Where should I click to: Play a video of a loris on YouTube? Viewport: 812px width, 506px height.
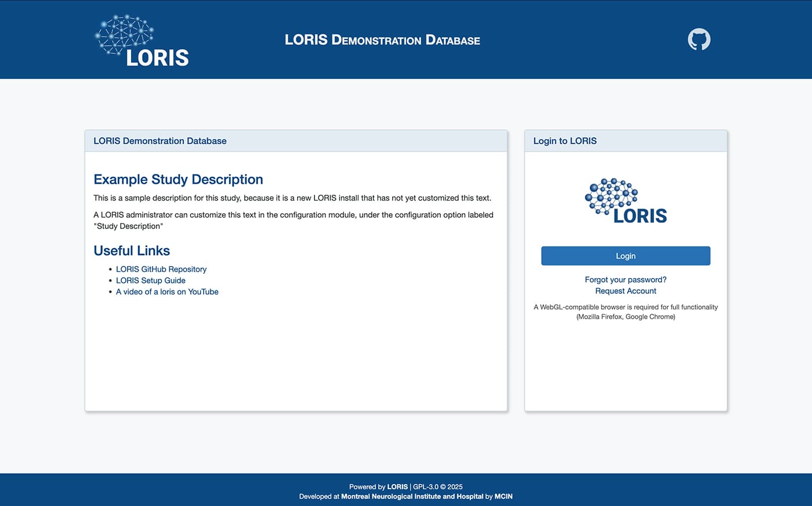[167, 292]
